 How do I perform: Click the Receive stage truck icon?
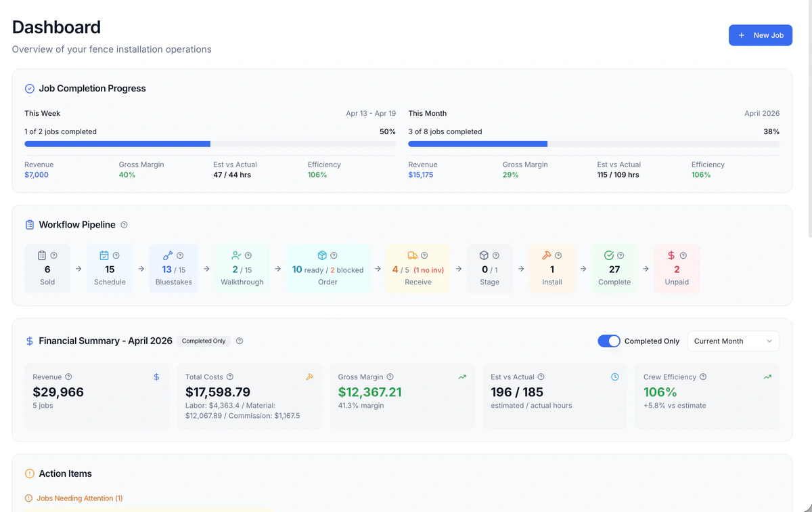[412, 255]
